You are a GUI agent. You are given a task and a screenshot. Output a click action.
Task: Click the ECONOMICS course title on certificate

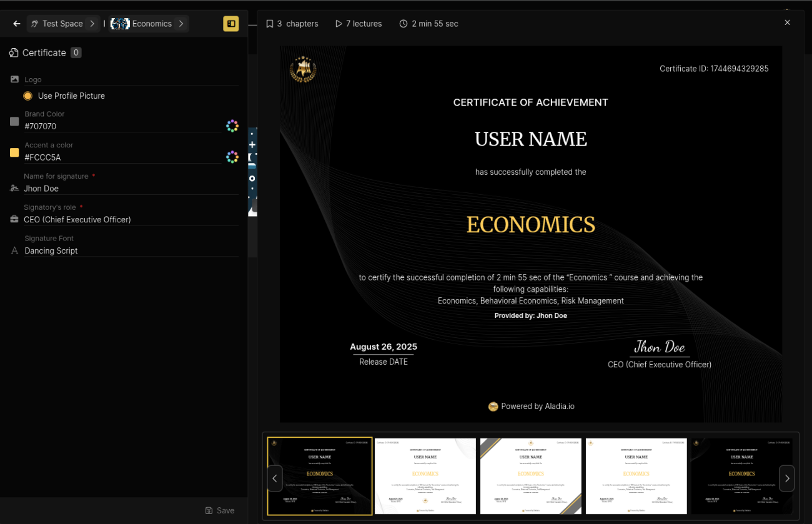pos(531,225)
